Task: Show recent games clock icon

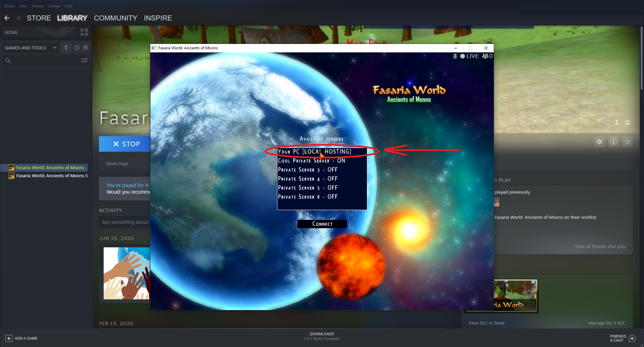Action: coord(77,48)
